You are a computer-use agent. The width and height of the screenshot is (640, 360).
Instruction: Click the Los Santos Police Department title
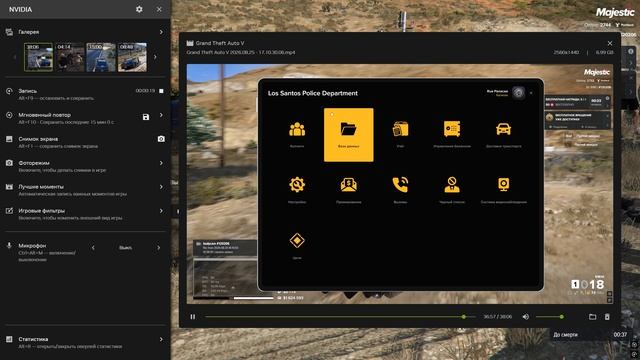tap(313, 93)
